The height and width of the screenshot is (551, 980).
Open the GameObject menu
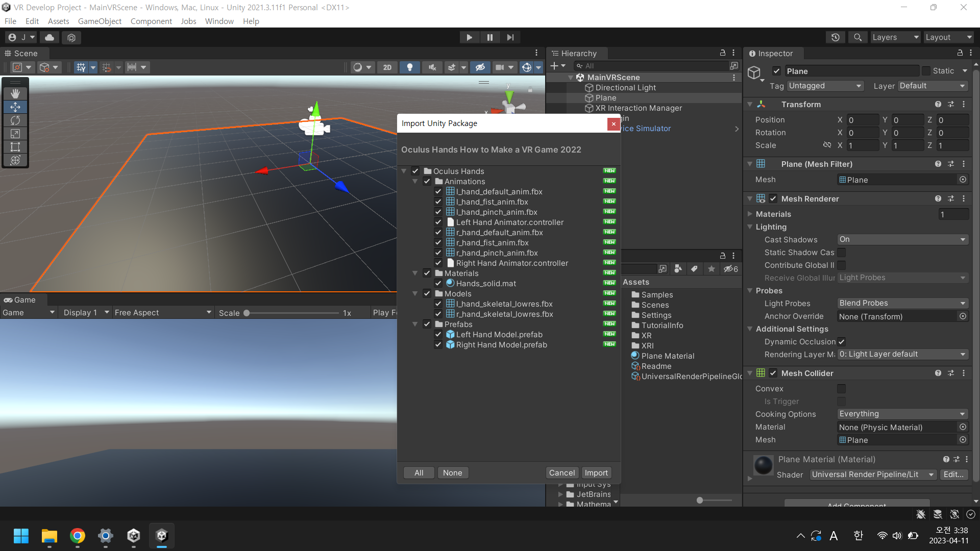pyautogui.click(x=100, y=21)
